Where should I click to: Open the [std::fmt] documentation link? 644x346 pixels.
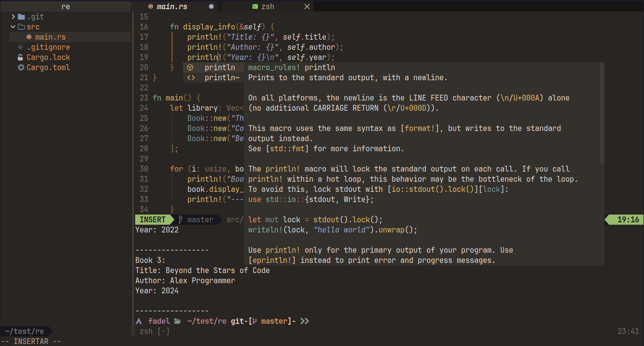tap(287, 149)
